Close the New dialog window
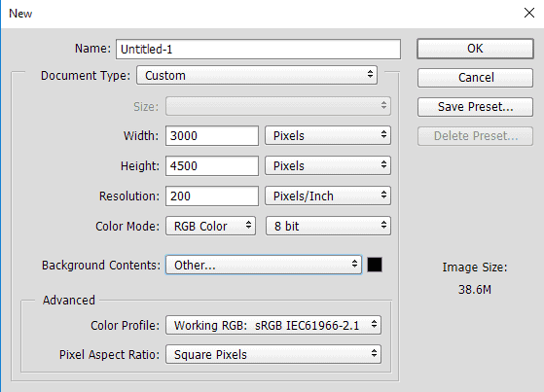This screenshot has width=544, height=392. [x=529, y=14]
